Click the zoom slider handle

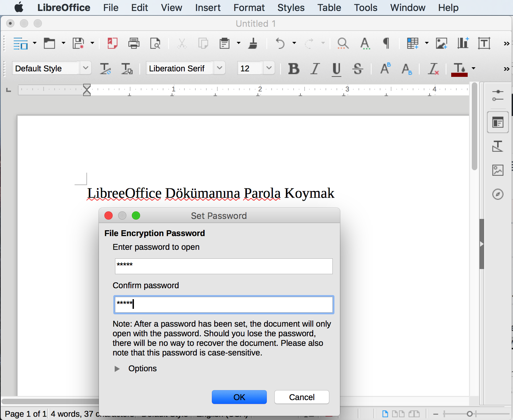pyautogui.click(x=470, y=414)
